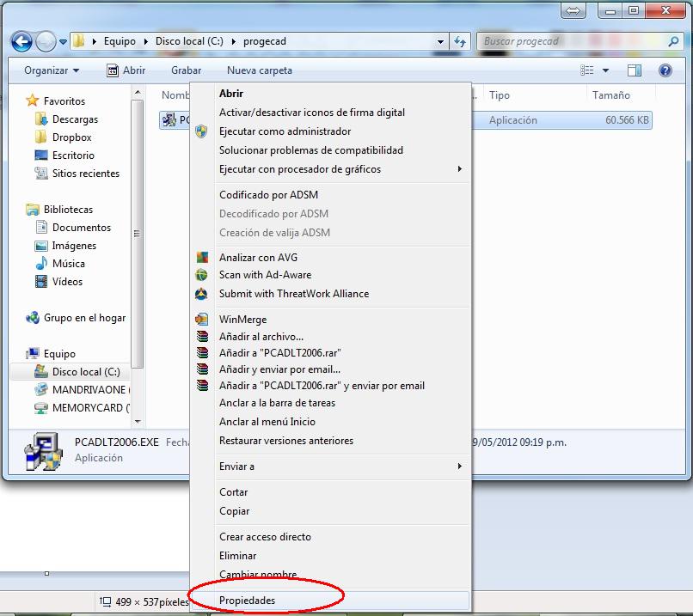Select Propiedades from the context menu
The height and width of the screenshot is (616, 693).
(x=247, y=601)
